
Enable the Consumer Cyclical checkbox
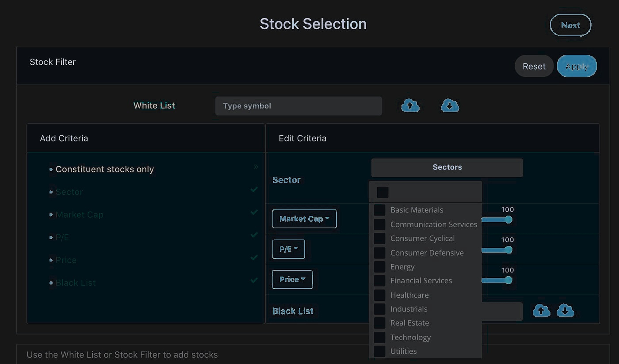point(380,238)
